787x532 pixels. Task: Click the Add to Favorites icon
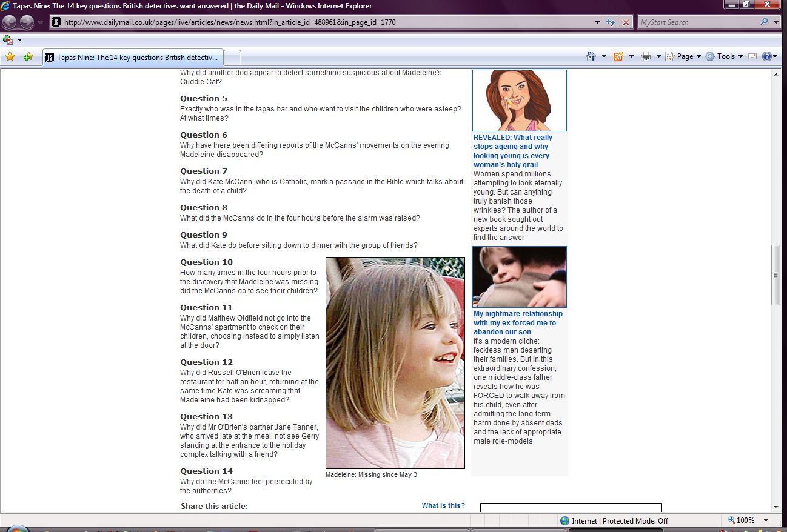28,57
